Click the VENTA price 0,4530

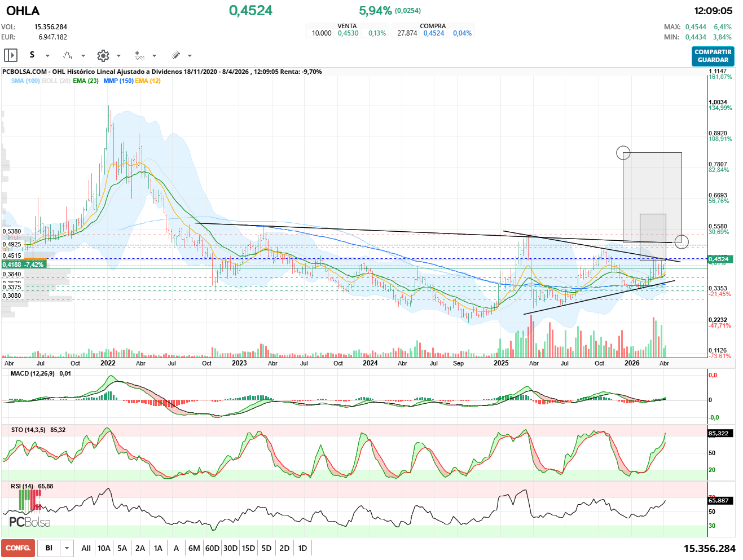(x=348, y=33)
